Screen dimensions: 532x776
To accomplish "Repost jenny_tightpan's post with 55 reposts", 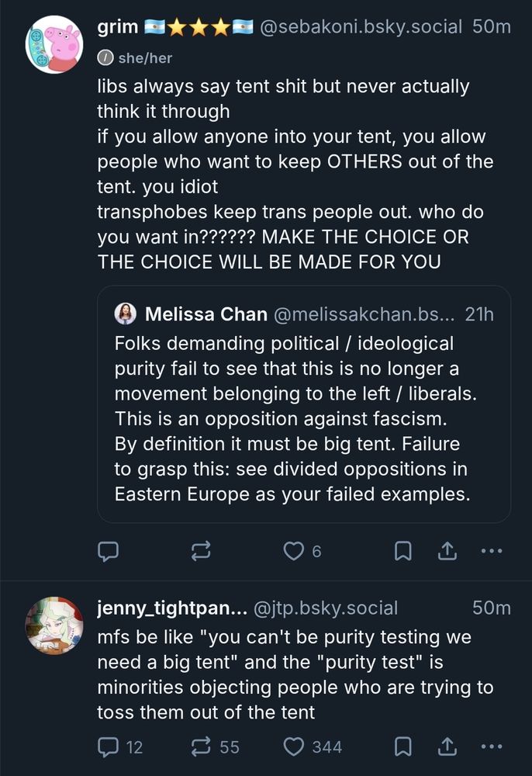I will [200, 747].
